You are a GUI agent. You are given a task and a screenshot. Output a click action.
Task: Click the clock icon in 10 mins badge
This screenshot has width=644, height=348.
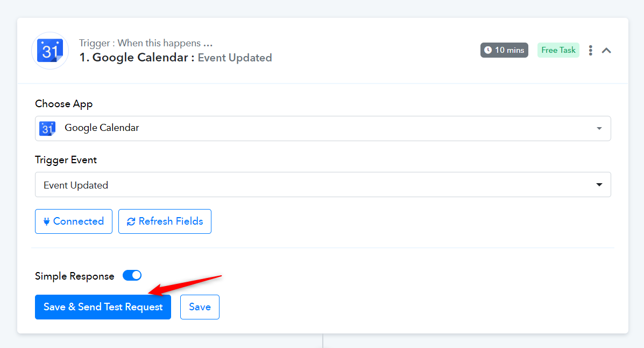487,50
